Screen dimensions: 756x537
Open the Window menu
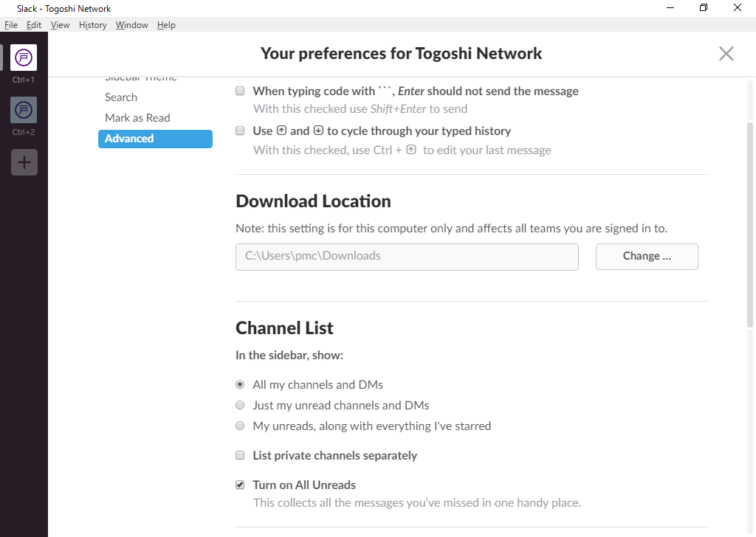(131, 25)
